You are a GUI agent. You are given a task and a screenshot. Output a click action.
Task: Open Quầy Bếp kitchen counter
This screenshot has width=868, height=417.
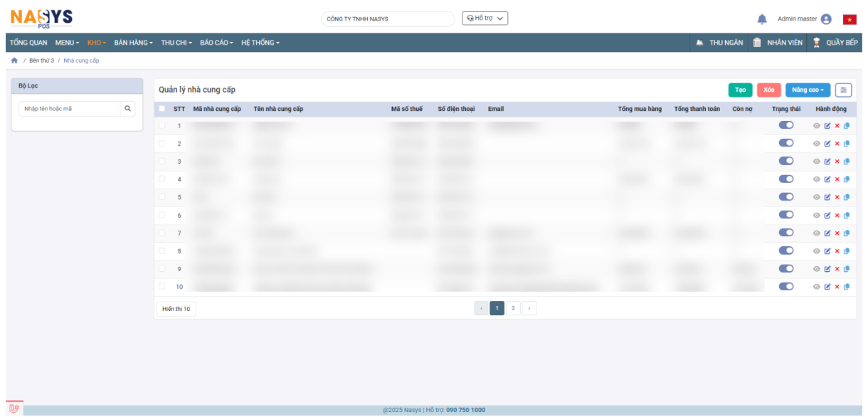837,43
